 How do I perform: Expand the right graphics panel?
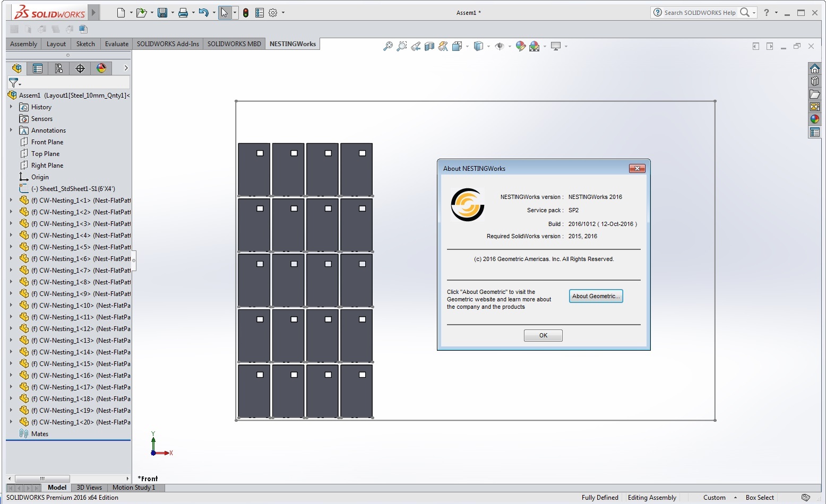coord(770,46)
